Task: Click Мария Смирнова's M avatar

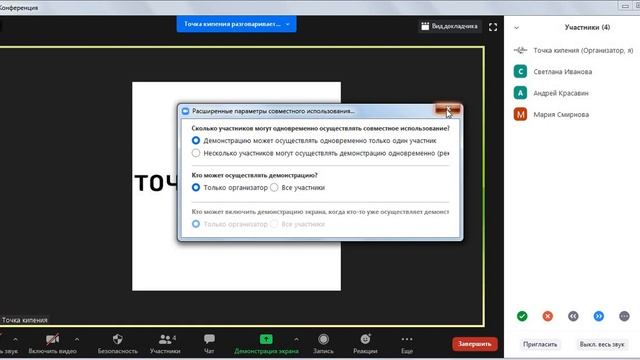Action: pos(520,114)
